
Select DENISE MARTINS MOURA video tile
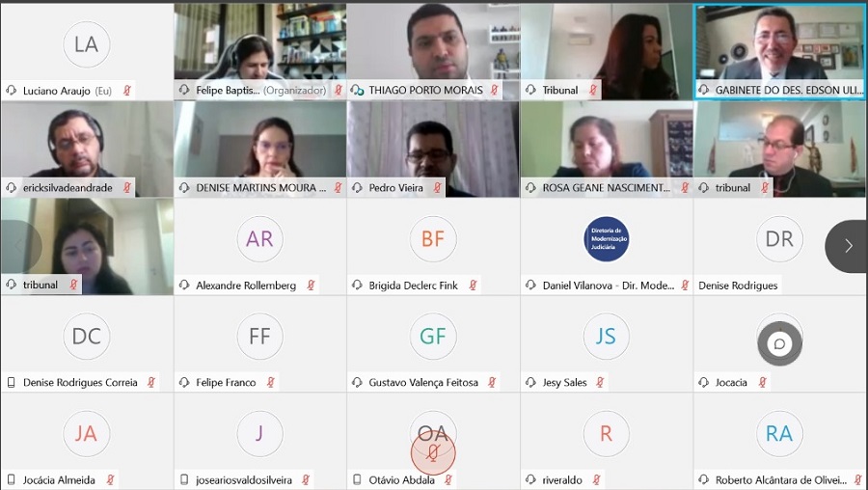[260, 149]
